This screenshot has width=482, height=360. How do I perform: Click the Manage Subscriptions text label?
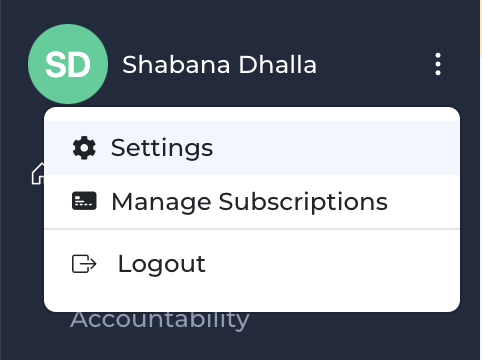pos(249,202)
